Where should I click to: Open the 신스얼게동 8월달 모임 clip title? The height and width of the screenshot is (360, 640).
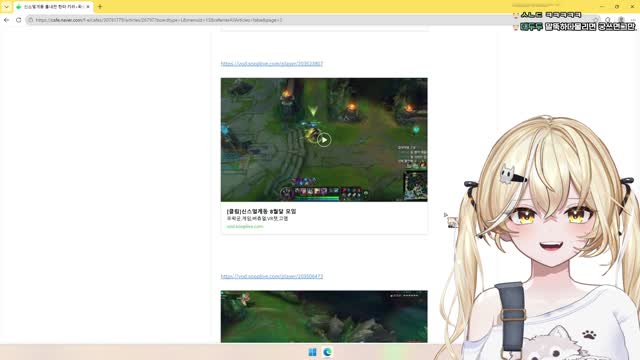click(x=261, y=211)
